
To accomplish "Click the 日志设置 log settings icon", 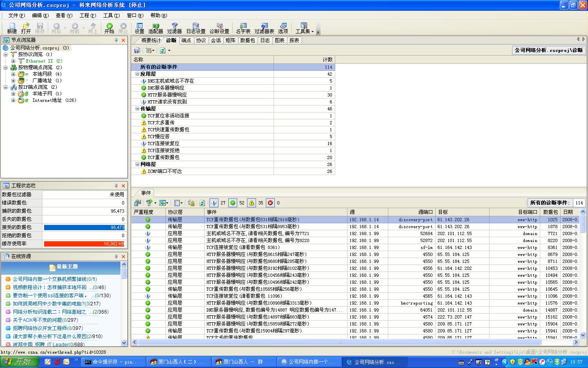I will 196,28.
